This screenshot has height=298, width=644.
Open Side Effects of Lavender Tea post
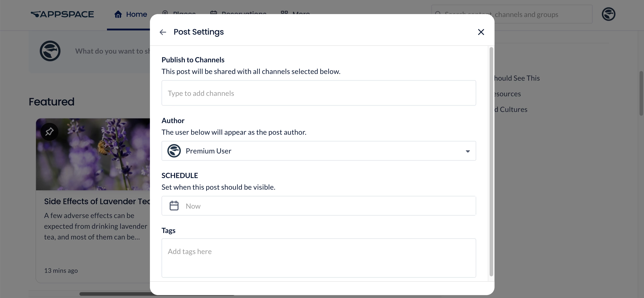pos(97,201)
